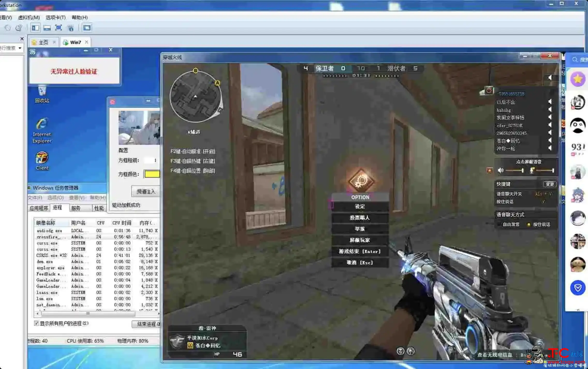588x369 pixels.
Task: Click the VMware fullscreen toolbar icon
Action: (58, 28)
